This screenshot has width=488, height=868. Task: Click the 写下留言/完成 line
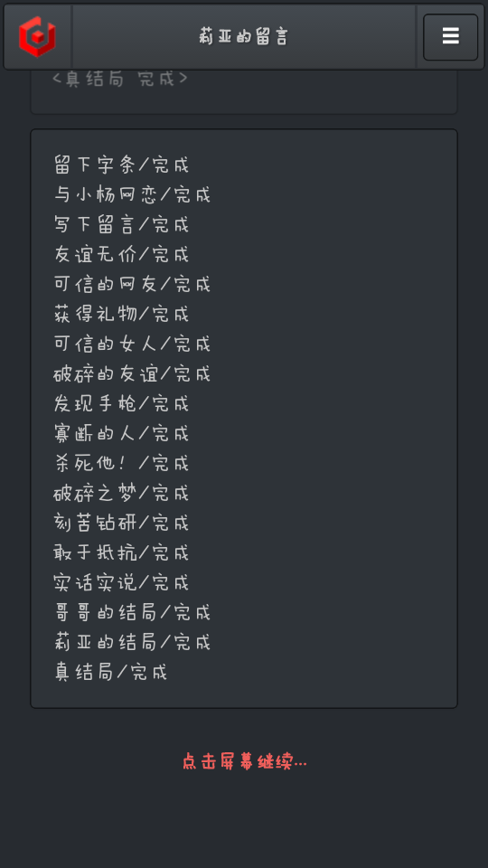(x=121, y=224)
